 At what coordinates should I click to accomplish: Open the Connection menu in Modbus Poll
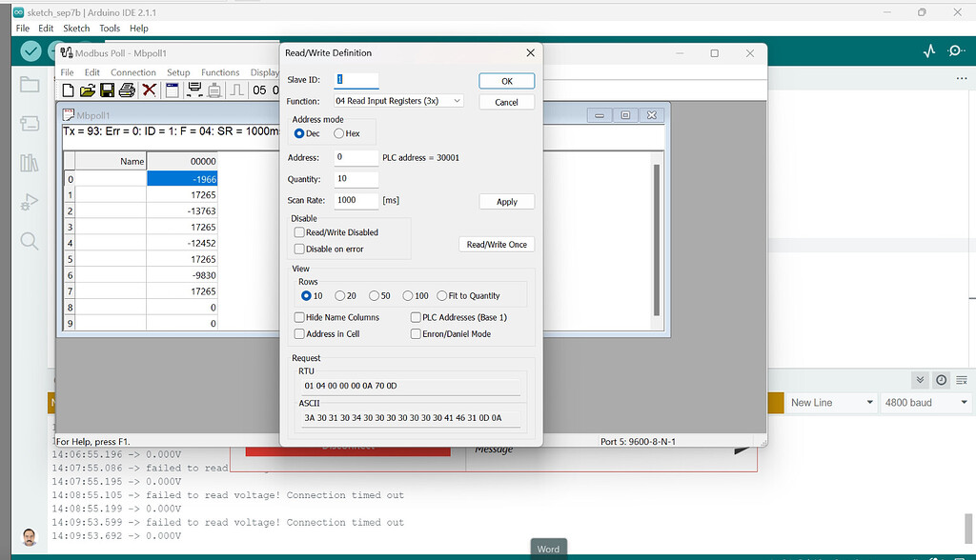pos(133,71)
